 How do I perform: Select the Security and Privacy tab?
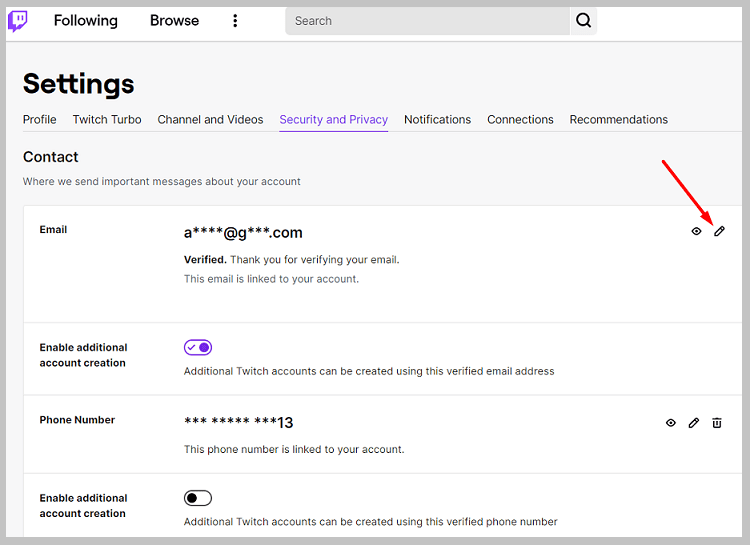pos(333,120)
